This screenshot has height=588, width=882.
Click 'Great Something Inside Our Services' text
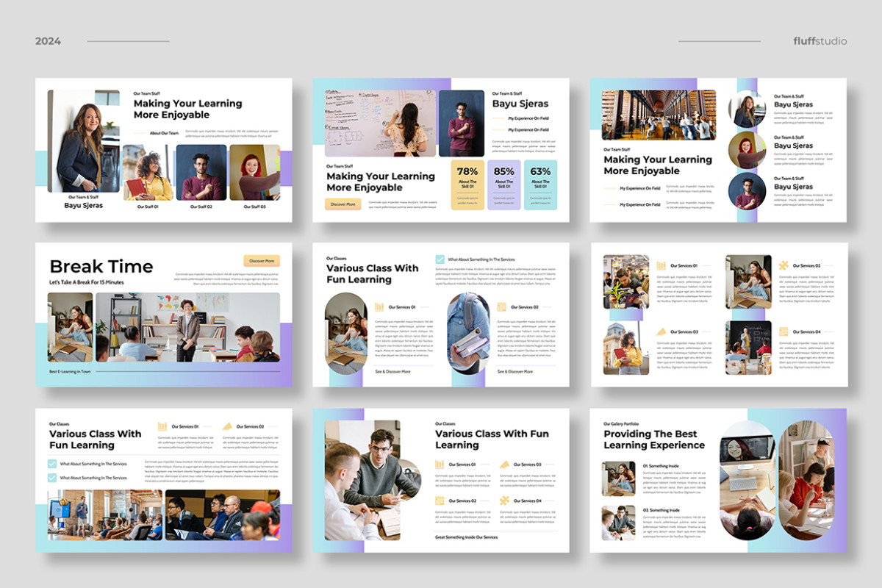pyautogui.click(x=466, y=537)
